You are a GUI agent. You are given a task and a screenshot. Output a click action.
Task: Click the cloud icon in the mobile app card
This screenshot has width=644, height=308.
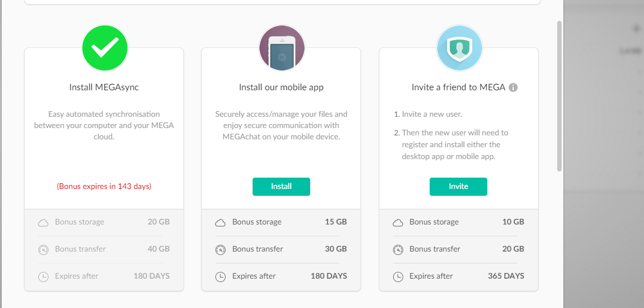click(220, 222)
